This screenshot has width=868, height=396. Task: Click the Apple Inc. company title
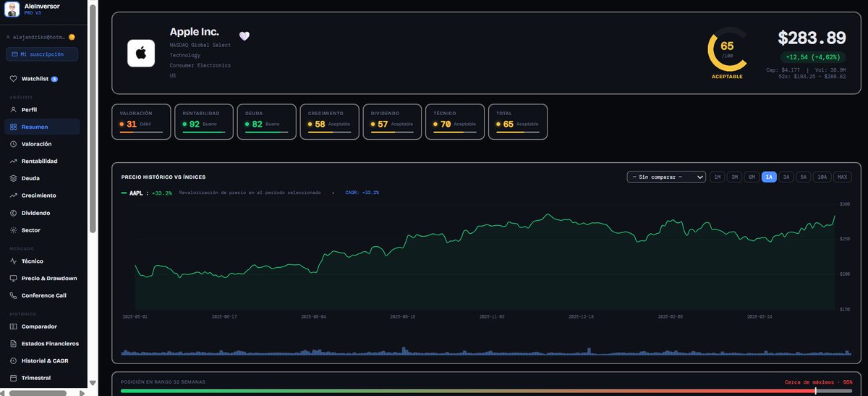click(195, 32)
